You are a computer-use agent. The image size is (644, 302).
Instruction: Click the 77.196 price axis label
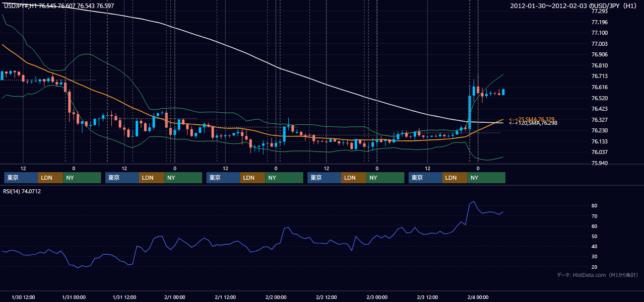[599, 22]
